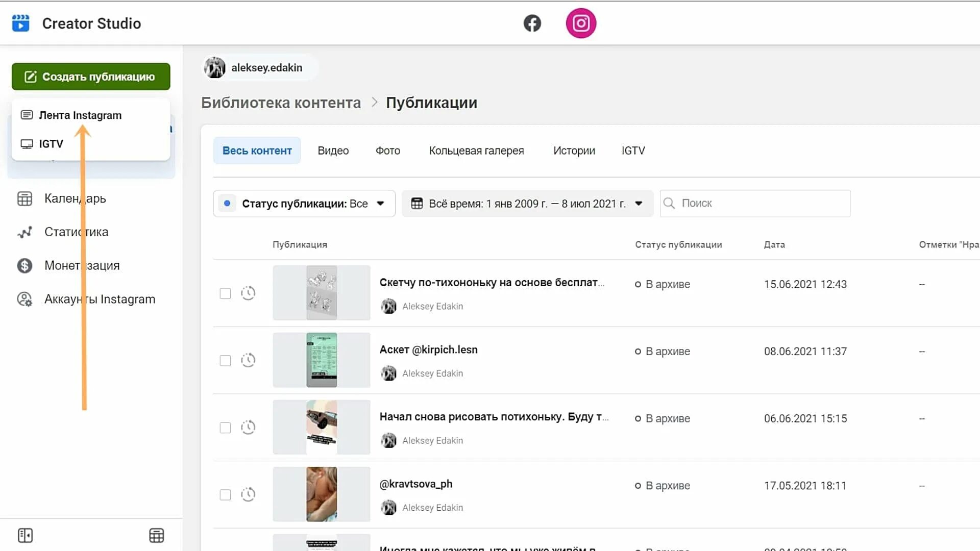Viewport: 980px width, 551px height.
Task: Click the table view icon at bottom
Action: (156, 535)
